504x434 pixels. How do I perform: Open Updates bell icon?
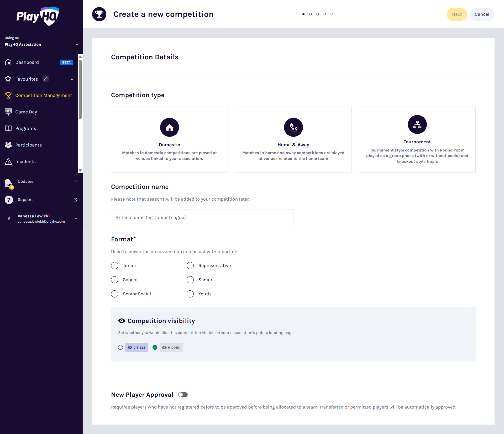(9, 183)
